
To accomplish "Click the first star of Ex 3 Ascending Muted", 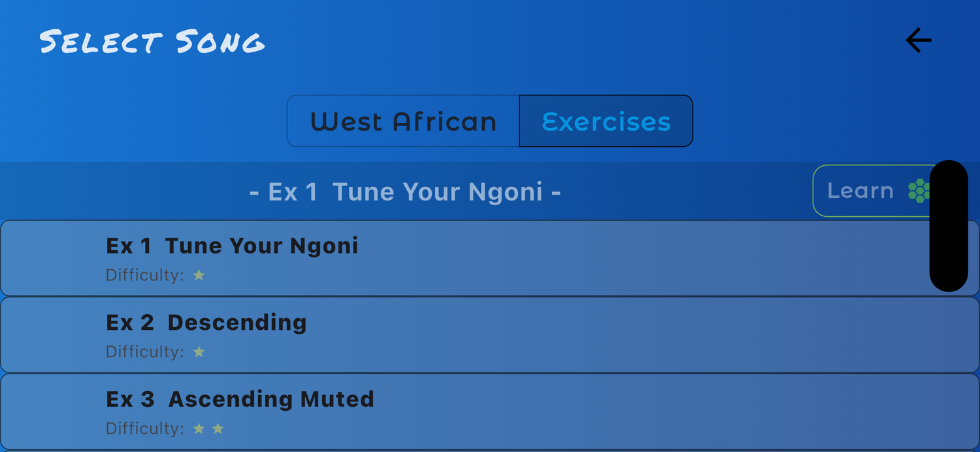I will [199, 428].
